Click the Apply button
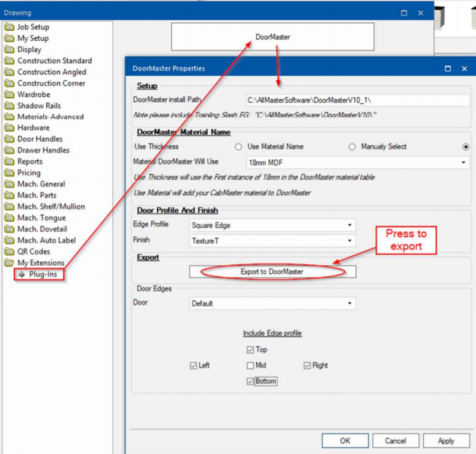 point(446,441)
